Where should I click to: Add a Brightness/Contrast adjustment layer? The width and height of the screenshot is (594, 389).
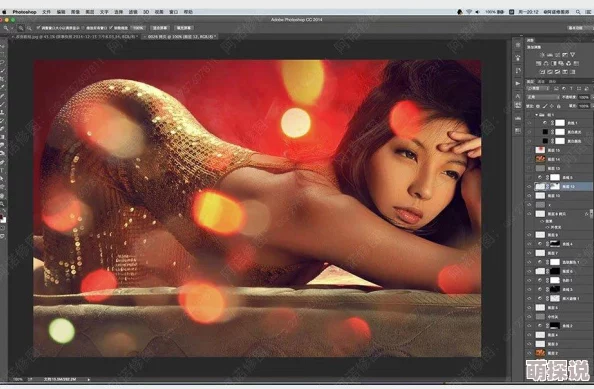542,55
